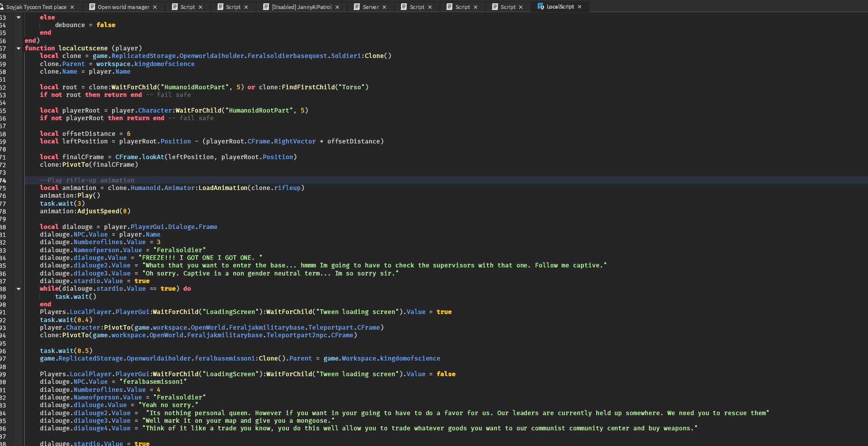Click the script icon on the JannyAiPatrol tab

266,7
